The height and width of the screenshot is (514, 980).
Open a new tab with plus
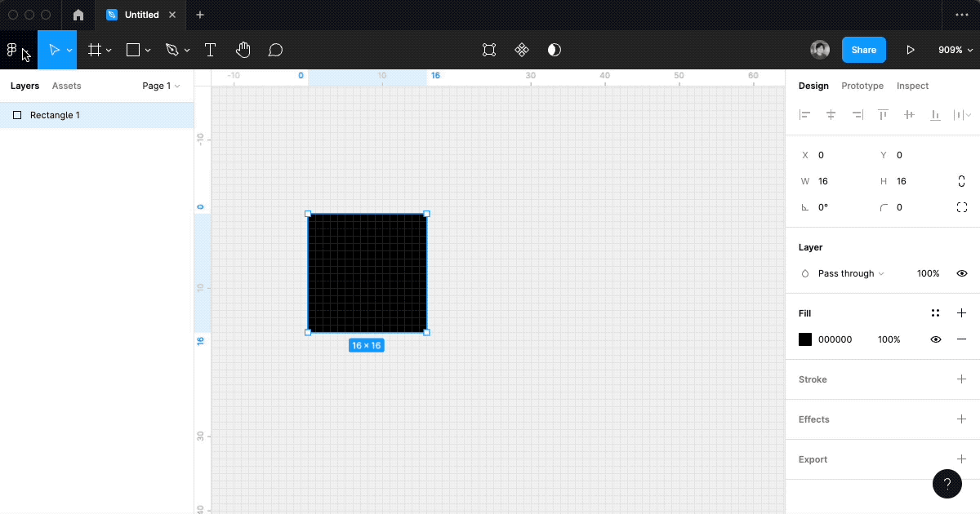[x=200, y=15]
